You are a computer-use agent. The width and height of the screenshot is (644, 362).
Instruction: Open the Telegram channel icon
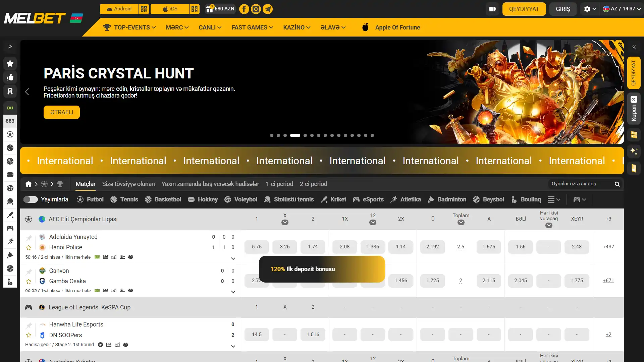[x=268, y=9]
